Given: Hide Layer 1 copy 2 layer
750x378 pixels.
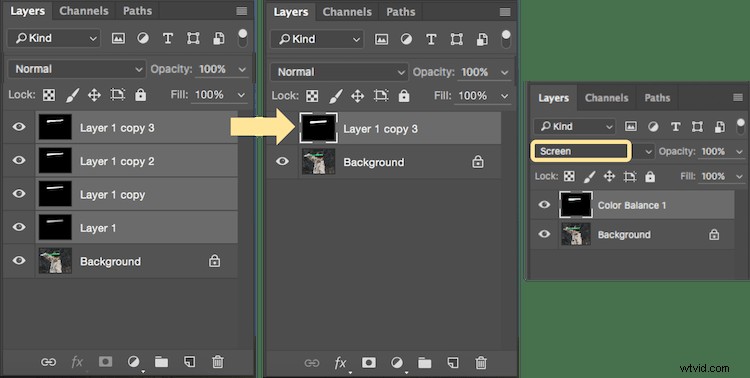Looking at the screenshot, I should (x=19, y=160).
